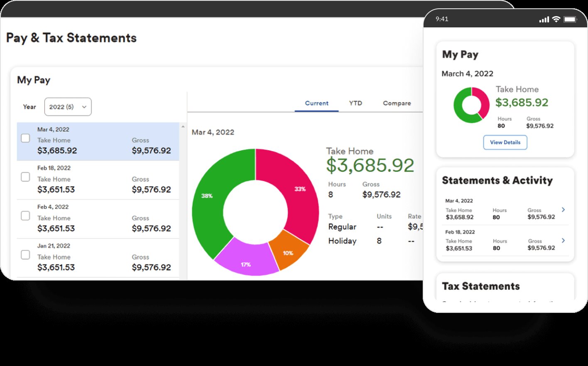Screen dimensions: 588x366
Task: Tick the Jan 21, 2022 statement checkbox
Action: pos(25,255)
